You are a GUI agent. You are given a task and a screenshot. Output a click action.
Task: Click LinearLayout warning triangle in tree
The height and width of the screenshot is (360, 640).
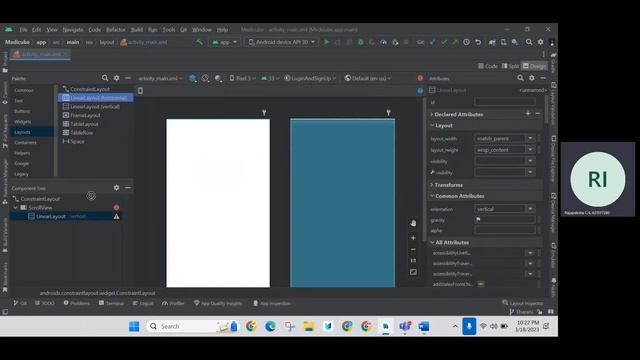(x=116, y=217)
